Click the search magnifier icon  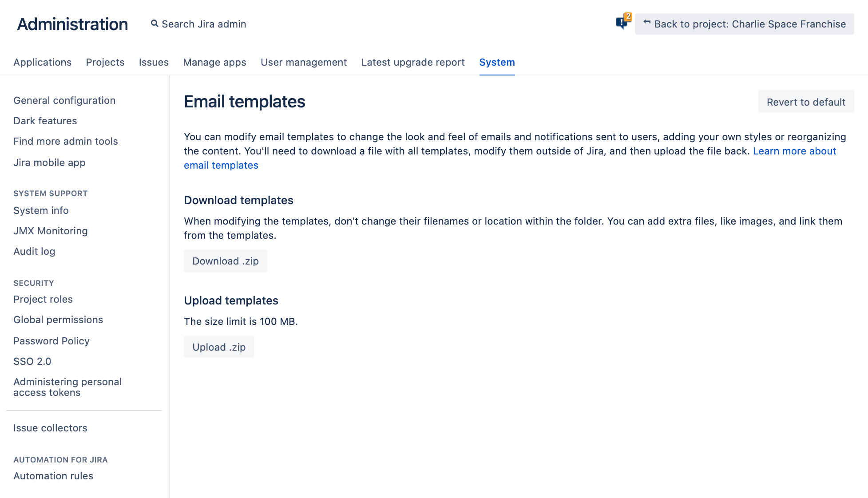pyautogui.click(x=155, y=24)
